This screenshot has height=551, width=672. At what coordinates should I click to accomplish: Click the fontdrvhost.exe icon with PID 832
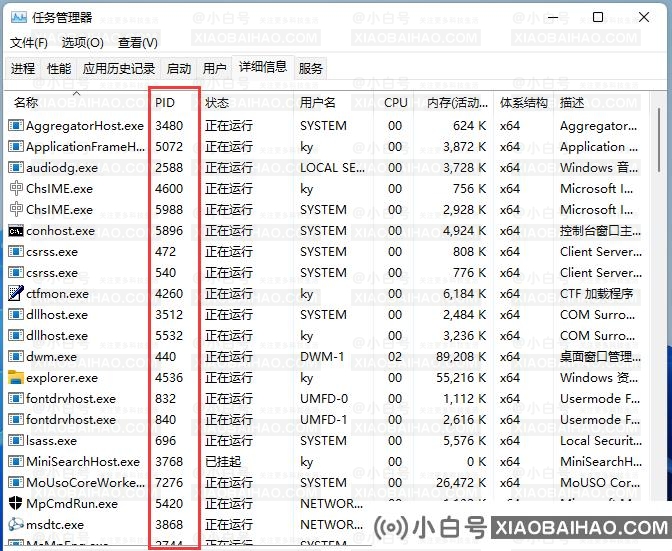pos(16,398)
